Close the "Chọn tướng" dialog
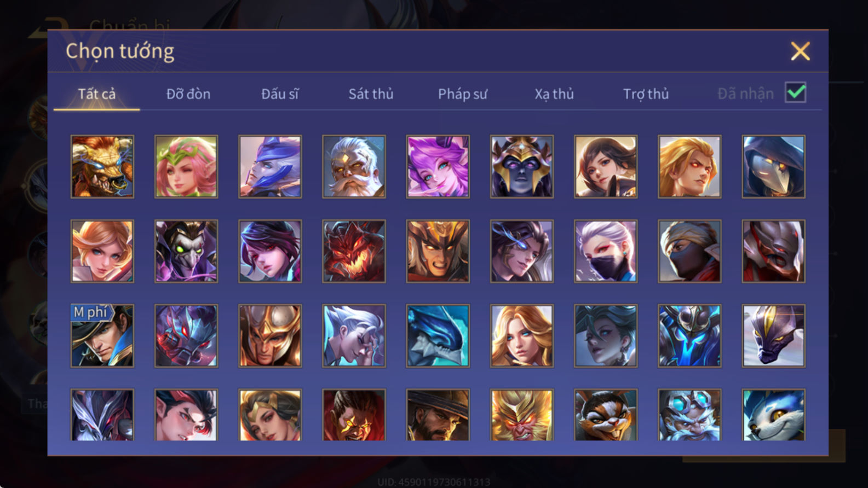Image resolution: width=868 pixels, height=488 pixels. (800, 51)
